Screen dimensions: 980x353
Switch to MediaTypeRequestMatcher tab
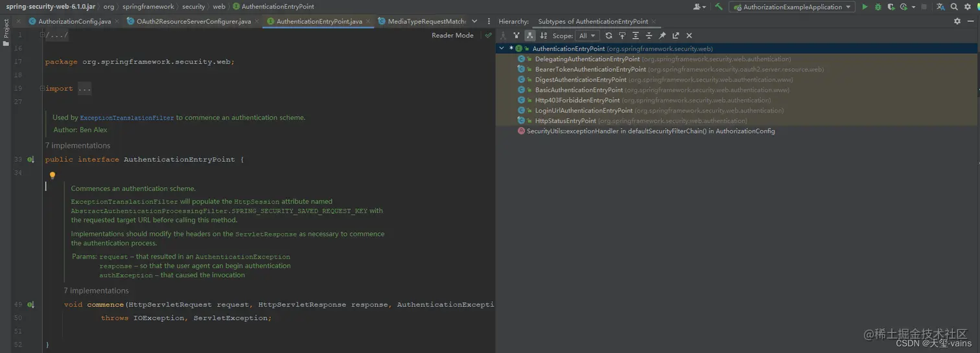coord(421,21)
